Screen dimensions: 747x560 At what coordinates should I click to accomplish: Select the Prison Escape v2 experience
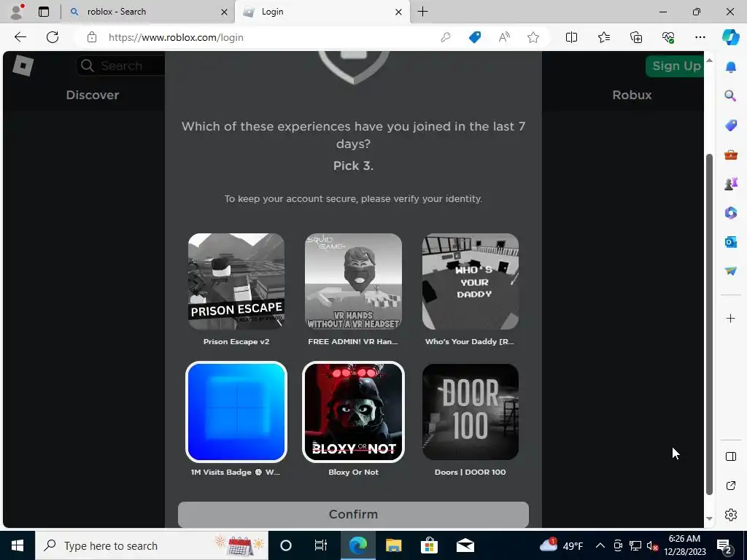pyautogui.click(x=236, y=281)
